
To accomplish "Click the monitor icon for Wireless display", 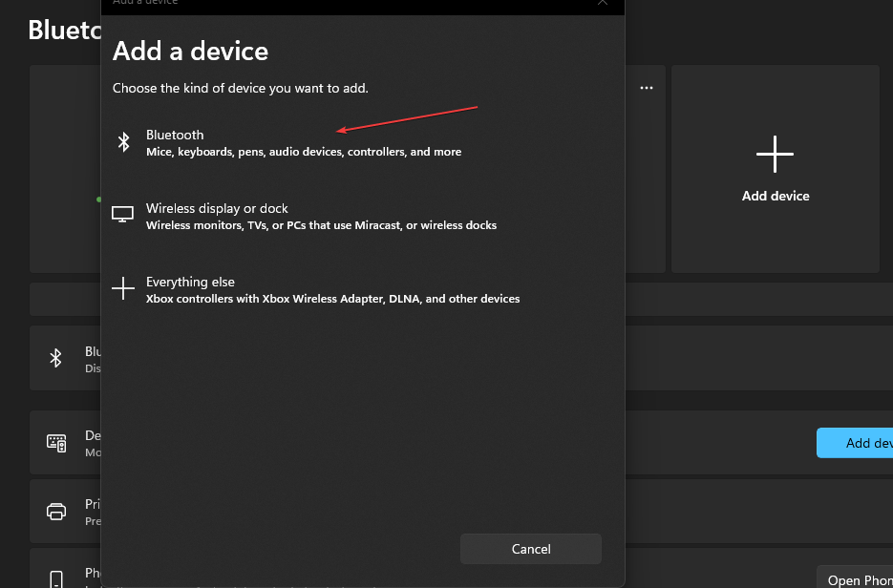I will pyautogui.click(x=123, y=215).
